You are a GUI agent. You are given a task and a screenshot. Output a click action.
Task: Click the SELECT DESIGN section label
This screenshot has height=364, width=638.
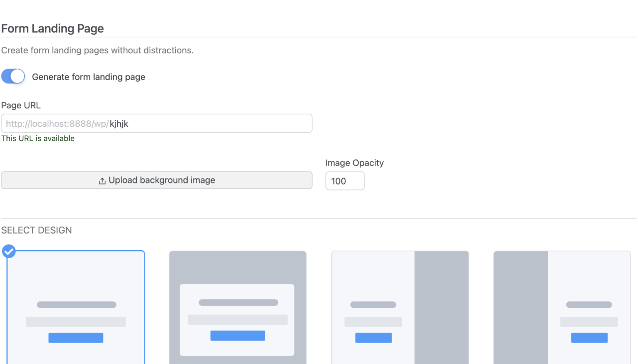click(x=36, y=230)
